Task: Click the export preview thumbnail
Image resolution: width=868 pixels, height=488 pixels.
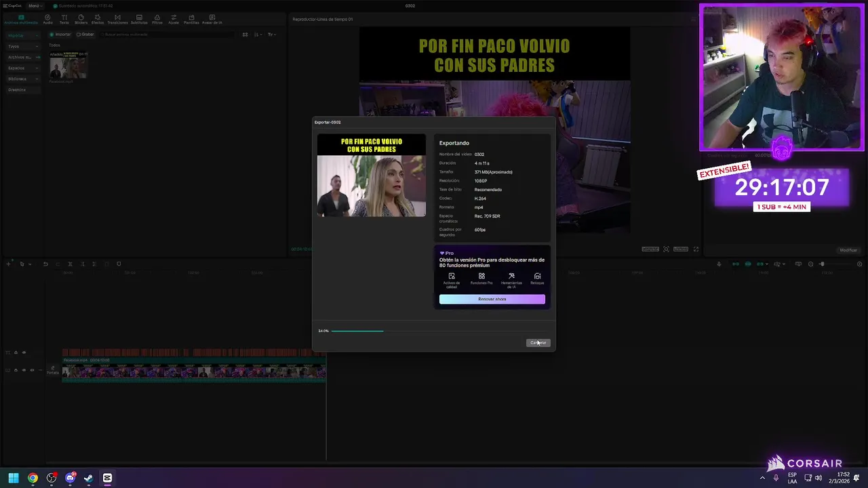Action: (372, 176)
